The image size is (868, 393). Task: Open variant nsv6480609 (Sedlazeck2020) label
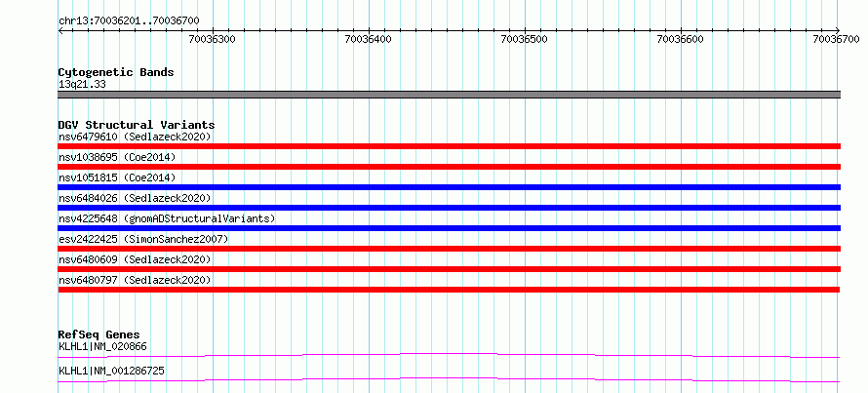click(135, 259)
